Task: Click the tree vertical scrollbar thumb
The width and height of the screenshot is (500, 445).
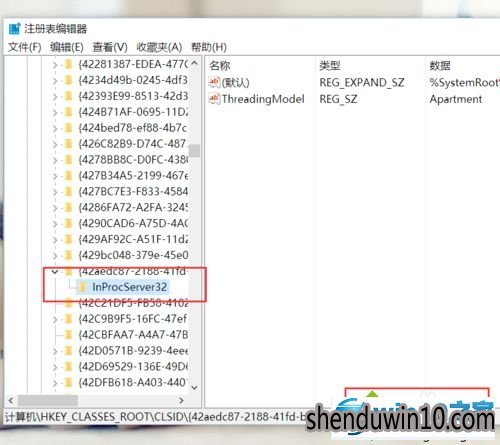Action: (195, 151)
